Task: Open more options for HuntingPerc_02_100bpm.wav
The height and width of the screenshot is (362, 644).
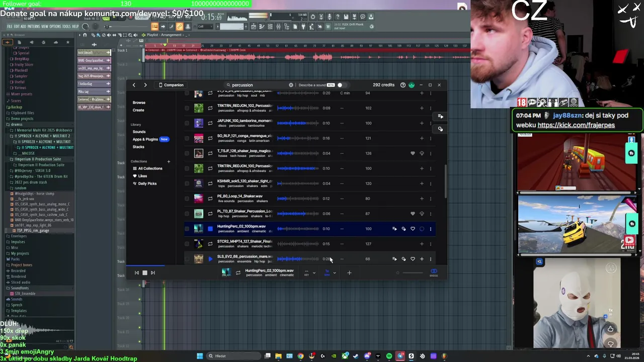Action: pos(430,229)
